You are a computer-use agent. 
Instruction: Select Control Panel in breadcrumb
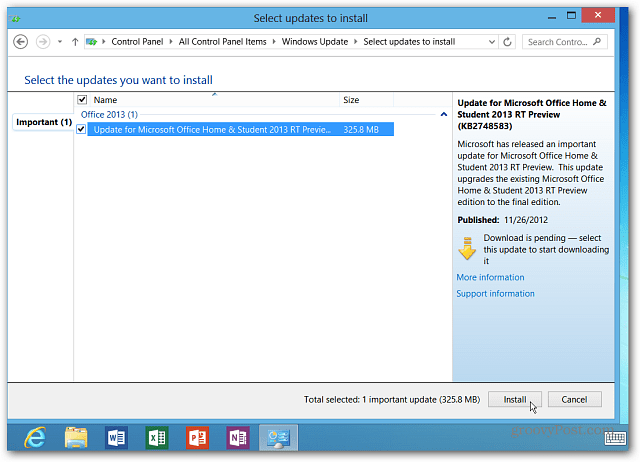pyautogui.click(x=137, y=42)
